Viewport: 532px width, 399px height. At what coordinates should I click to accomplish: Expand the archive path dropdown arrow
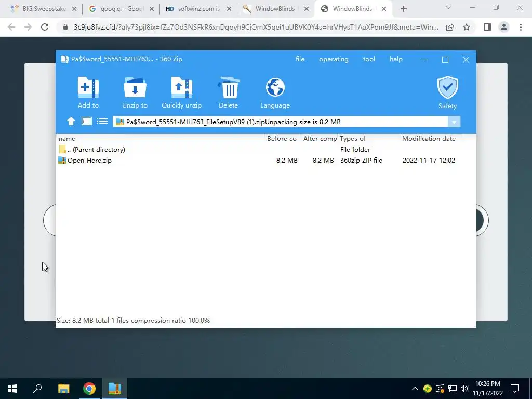(x=454, y=122)
